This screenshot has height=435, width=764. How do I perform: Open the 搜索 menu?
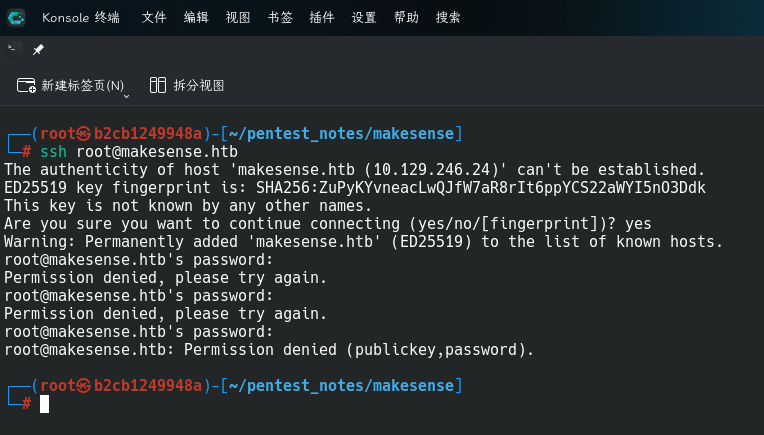448,18
